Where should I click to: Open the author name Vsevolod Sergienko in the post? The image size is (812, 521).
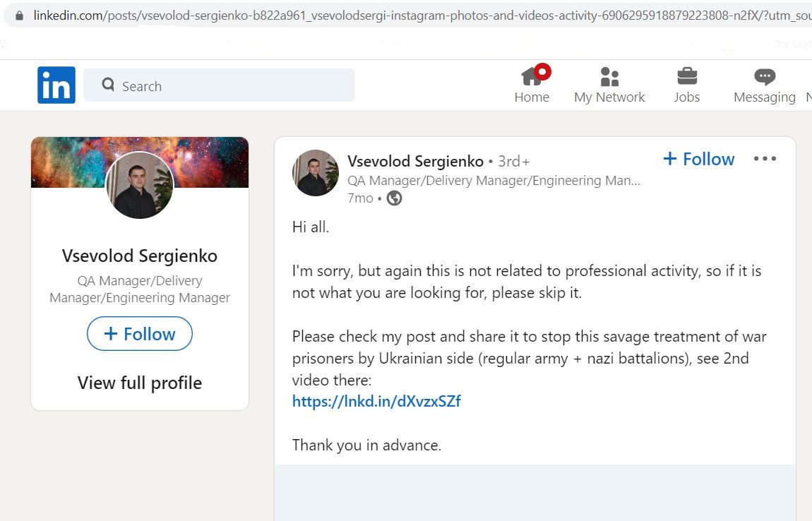point(415,161)
